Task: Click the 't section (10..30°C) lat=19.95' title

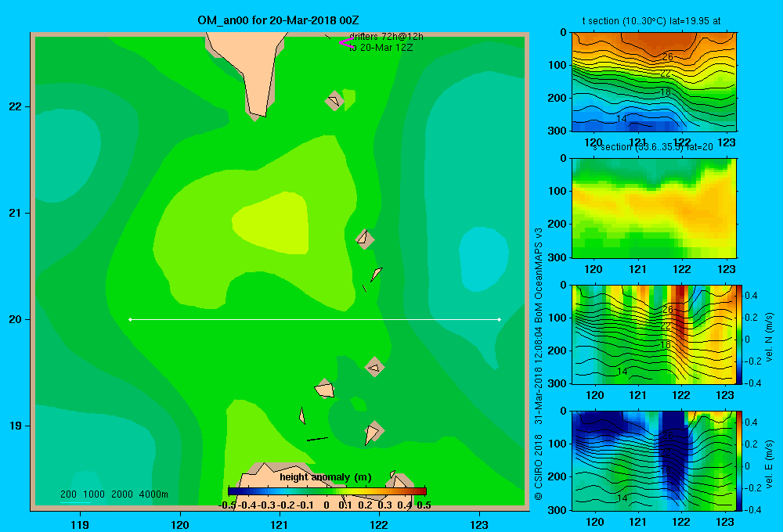Action: [651, 21]
